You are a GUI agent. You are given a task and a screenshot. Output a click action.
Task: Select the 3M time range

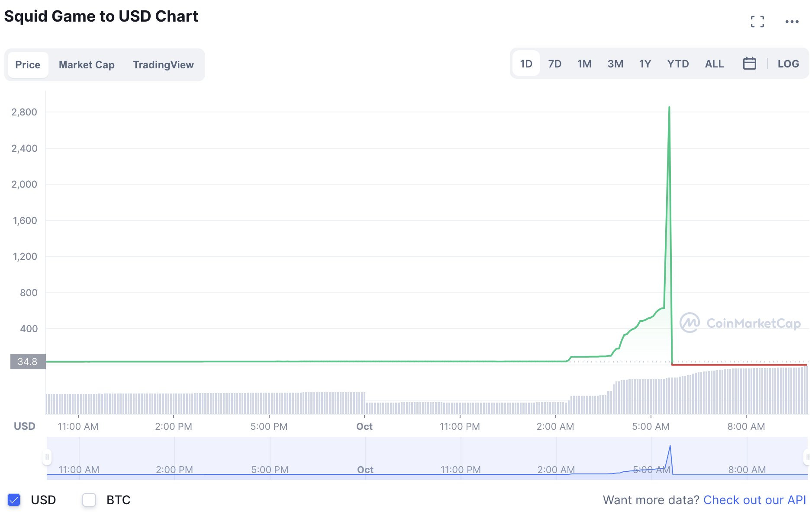click(615, 64)
